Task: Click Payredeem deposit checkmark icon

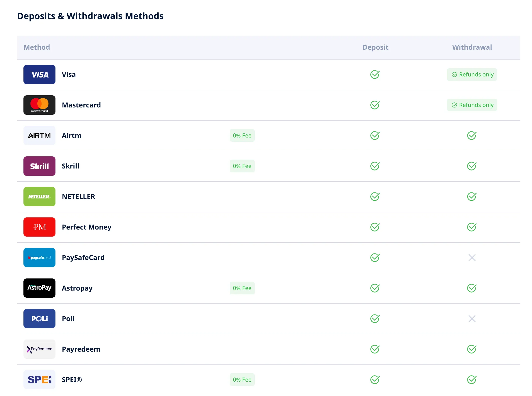Action: [x=375, y=349]
